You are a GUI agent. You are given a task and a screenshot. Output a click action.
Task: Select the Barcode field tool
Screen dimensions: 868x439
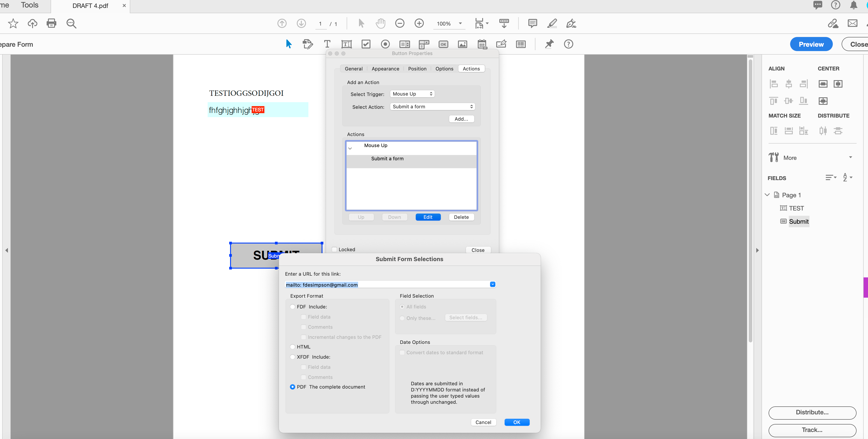point(521,44)
